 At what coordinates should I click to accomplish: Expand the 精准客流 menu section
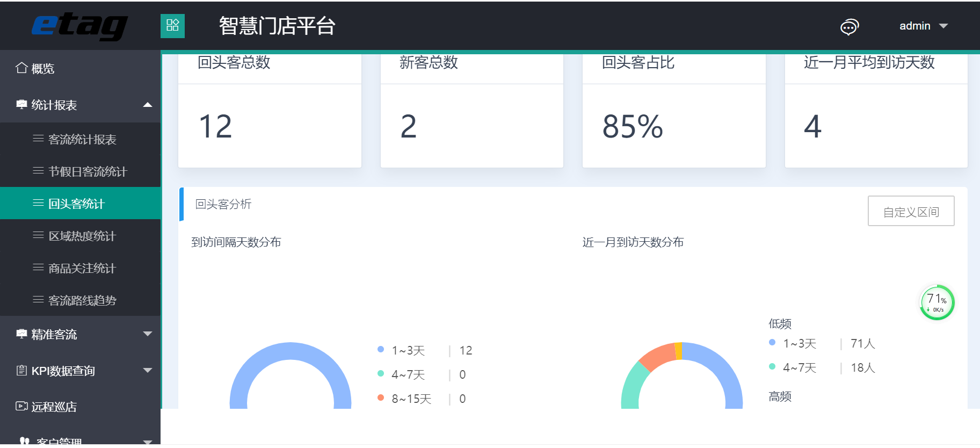(81, 334)
